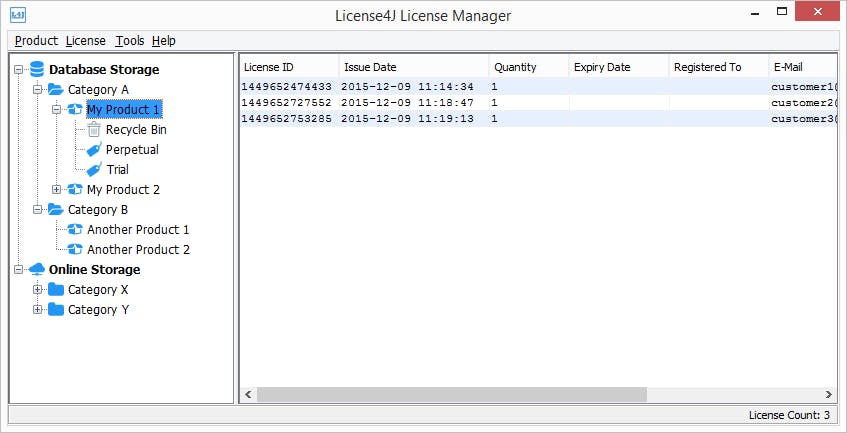Collapse the My Product 1 tree node

coord(56,110)
